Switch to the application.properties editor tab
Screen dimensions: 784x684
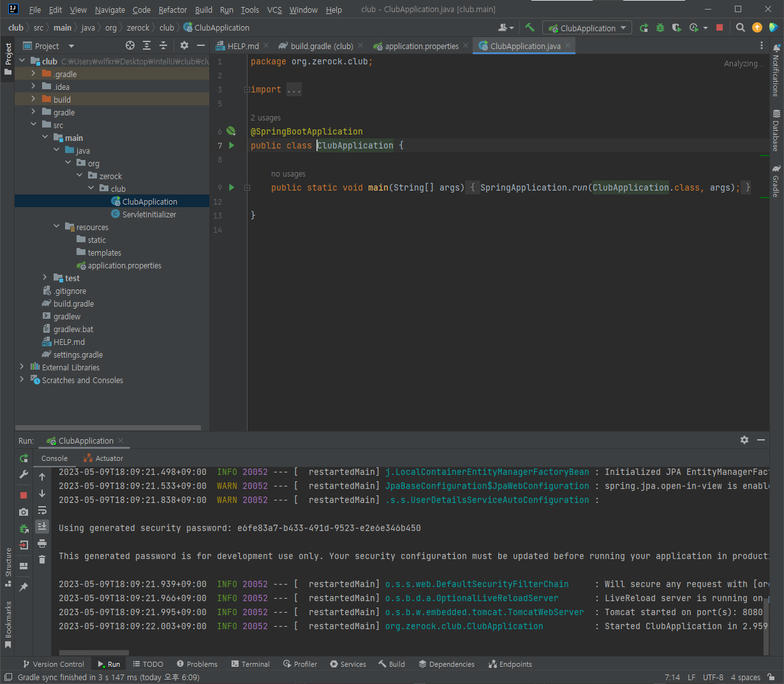tap(421, 46)
